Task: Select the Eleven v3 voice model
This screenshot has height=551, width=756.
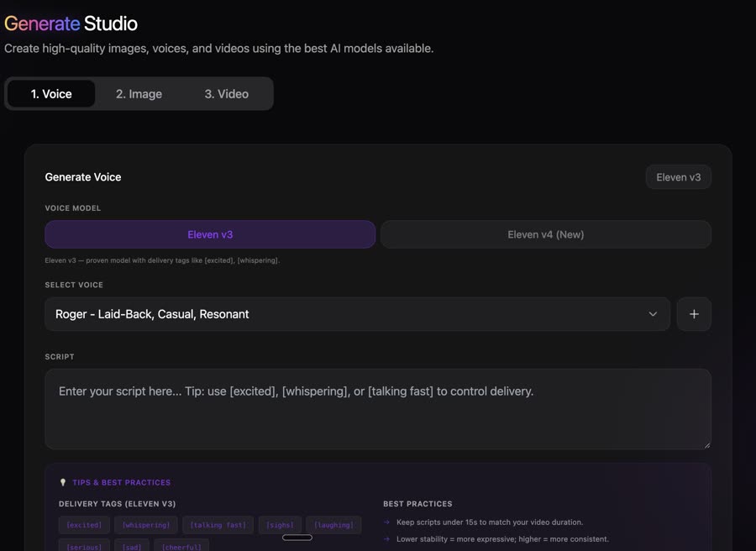Action: click(210, 235)
